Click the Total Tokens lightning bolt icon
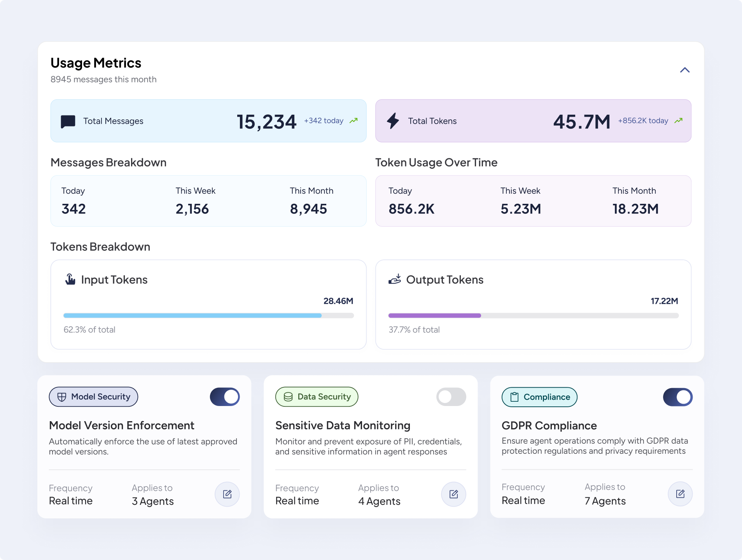 393,121
